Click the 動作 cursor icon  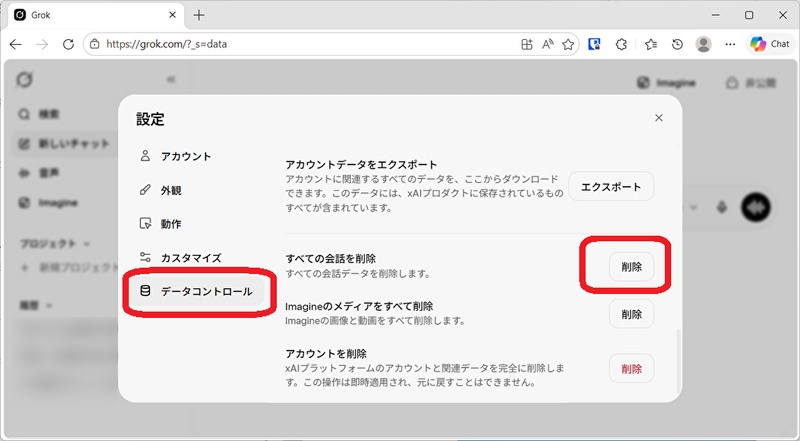click(145, 224)
